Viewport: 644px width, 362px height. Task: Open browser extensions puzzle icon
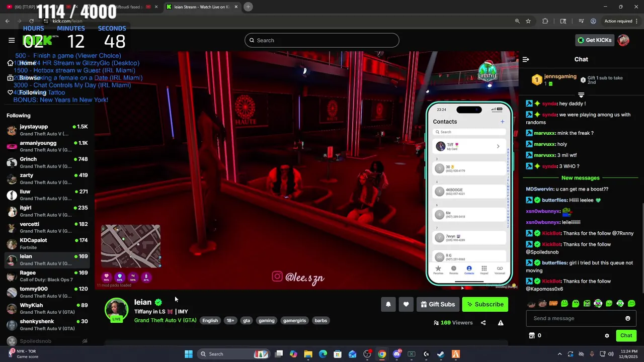[545, 21]
